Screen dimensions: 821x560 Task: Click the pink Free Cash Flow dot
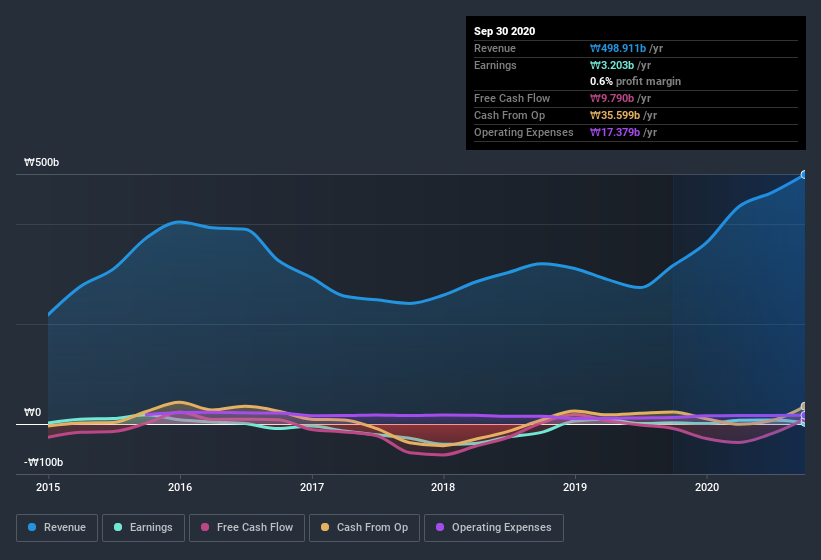(x=205, y=527)
